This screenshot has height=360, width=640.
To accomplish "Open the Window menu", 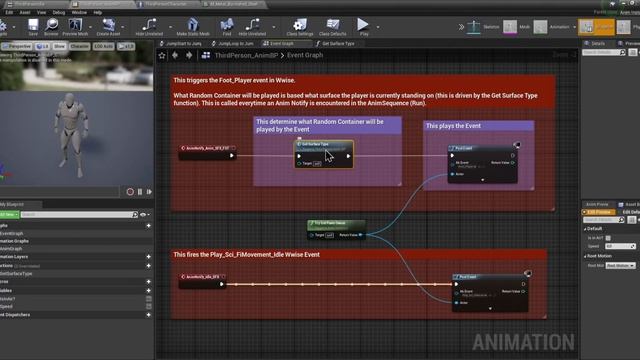I will coord(79,12).
